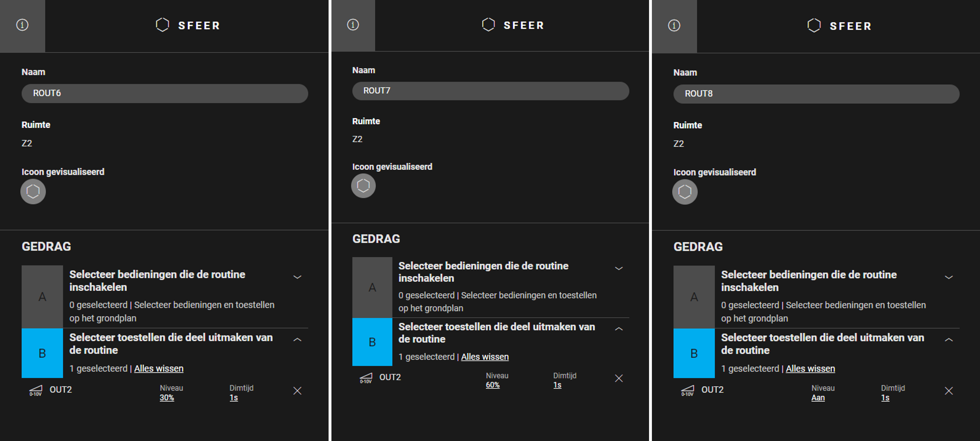Select blue step B tile in ROUT8
980x441 pixels.
[x=694, y=353]
